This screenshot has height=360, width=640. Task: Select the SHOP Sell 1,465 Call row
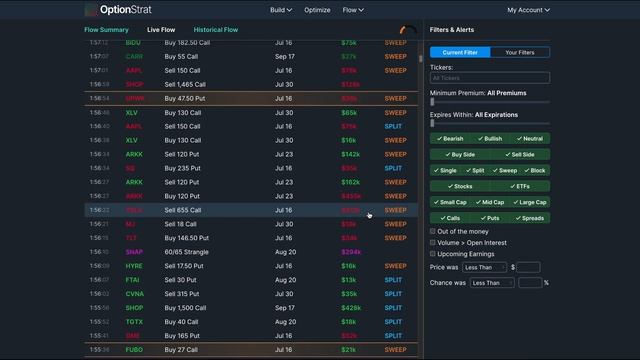coord(251,84)
